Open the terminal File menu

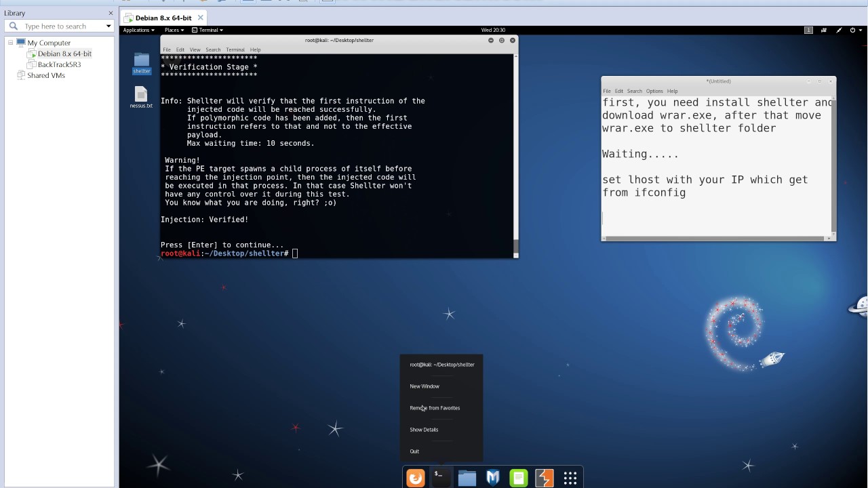point(167,49)
